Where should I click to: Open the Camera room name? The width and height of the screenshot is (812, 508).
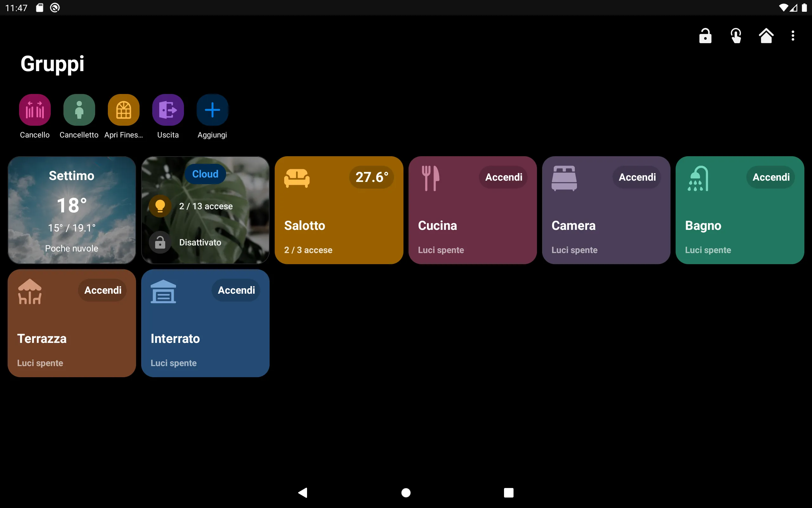pyautogui.click(x=573, y=225)
